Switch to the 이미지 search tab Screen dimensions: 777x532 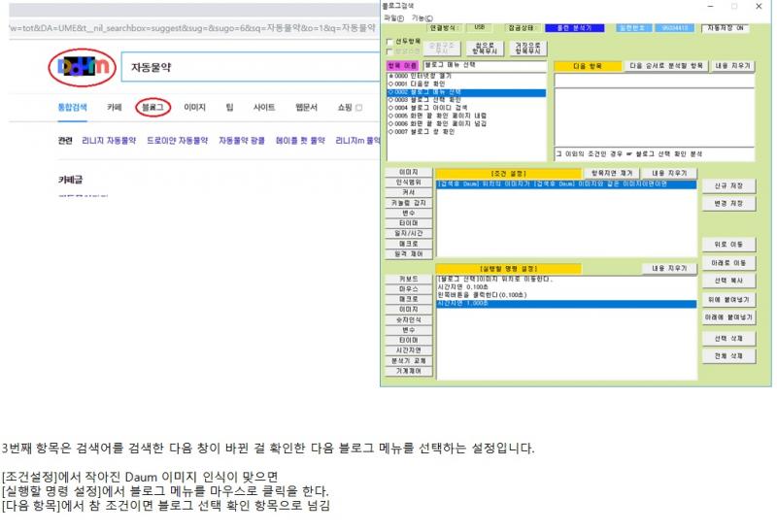(194, 107)
